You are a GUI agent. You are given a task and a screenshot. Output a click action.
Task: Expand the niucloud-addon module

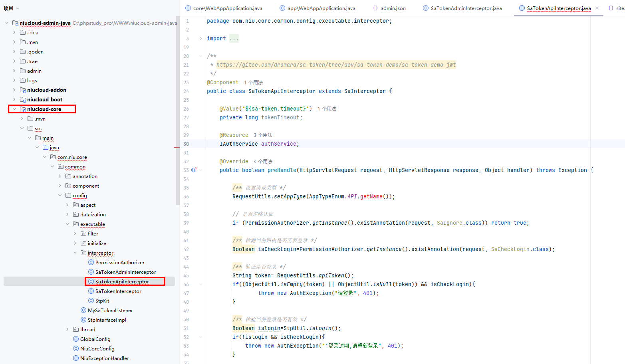(14, 90)
